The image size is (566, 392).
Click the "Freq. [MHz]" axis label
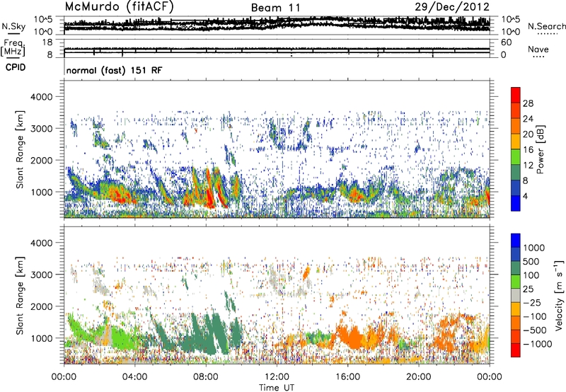(x=13, y=47)
